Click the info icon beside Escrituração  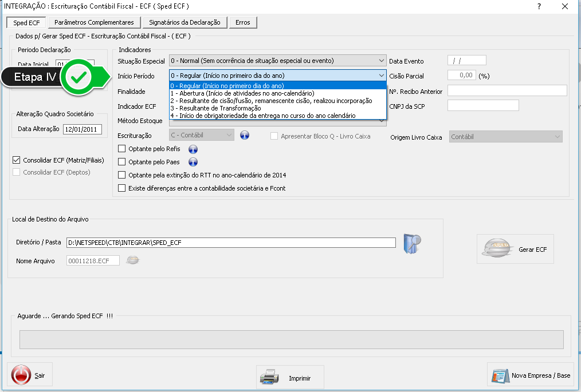245,136
